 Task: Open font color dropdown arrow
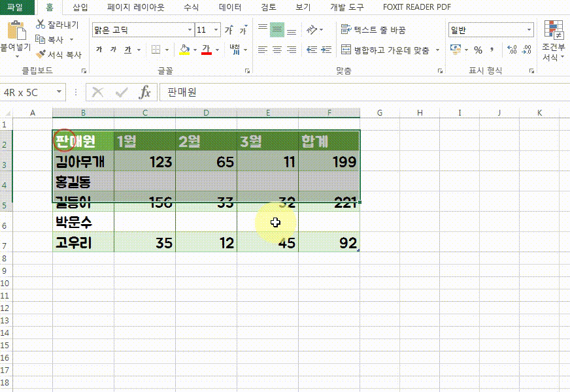[x=218, y=50]
